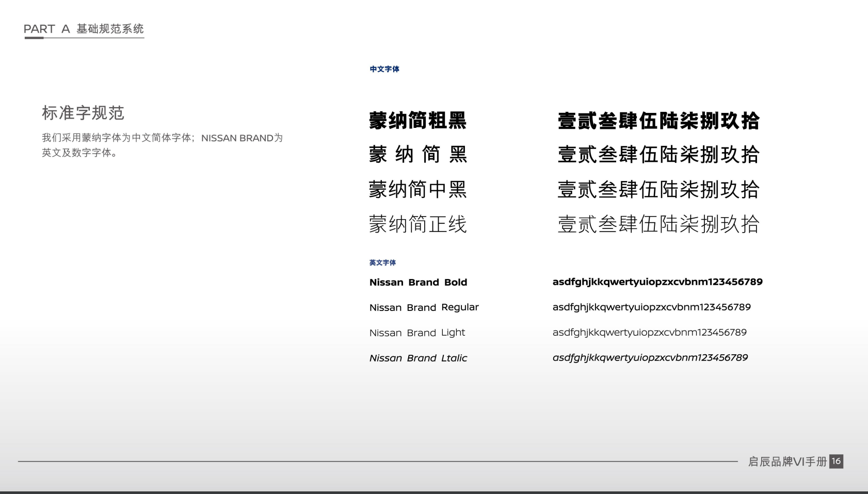Click the bold asdfghjkk alphabet sample
Image resolution: width=868 pixels, height=494 pixels.
pos(657,282)
